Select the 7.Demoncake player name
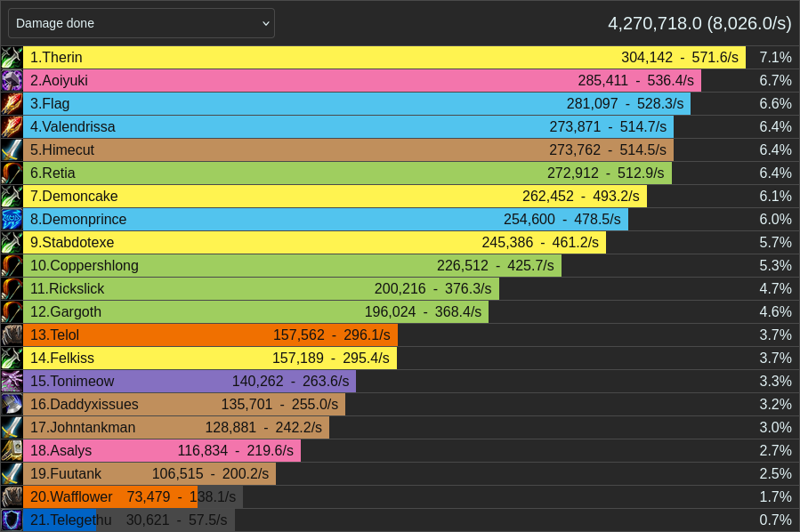This screenshot has width=800, height=532. [x=74, y=197]
